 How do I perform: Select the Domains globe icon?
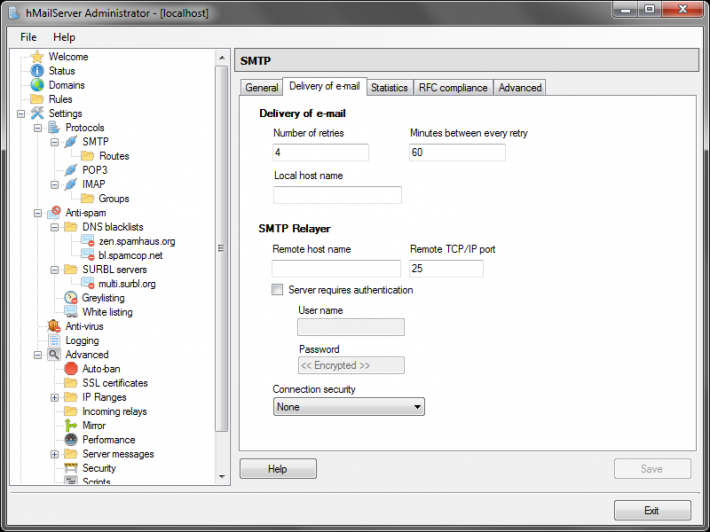(37, 85)
